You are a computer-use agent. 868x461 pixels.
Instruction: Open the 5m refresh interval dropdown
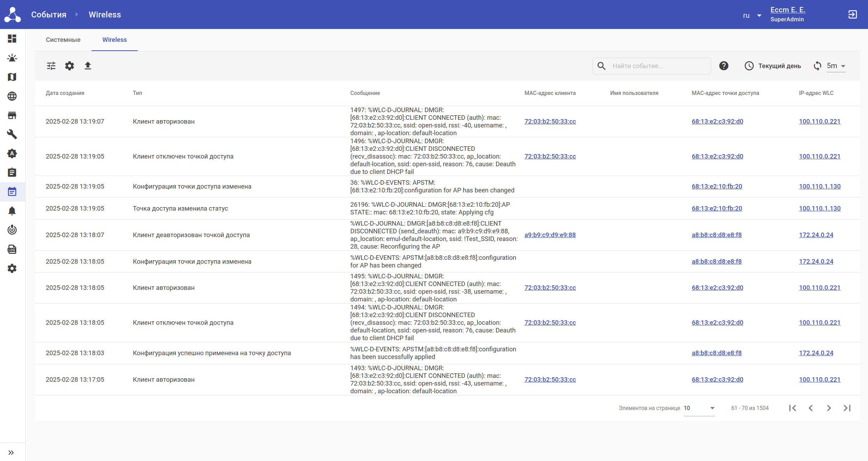[x=836, y=66]
